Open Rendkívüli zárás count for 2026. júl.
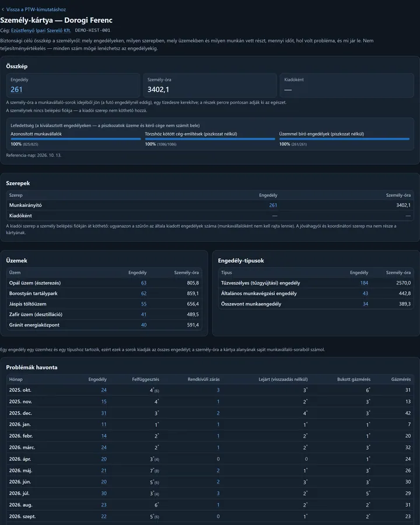The image size is (420, 525). 218,493
